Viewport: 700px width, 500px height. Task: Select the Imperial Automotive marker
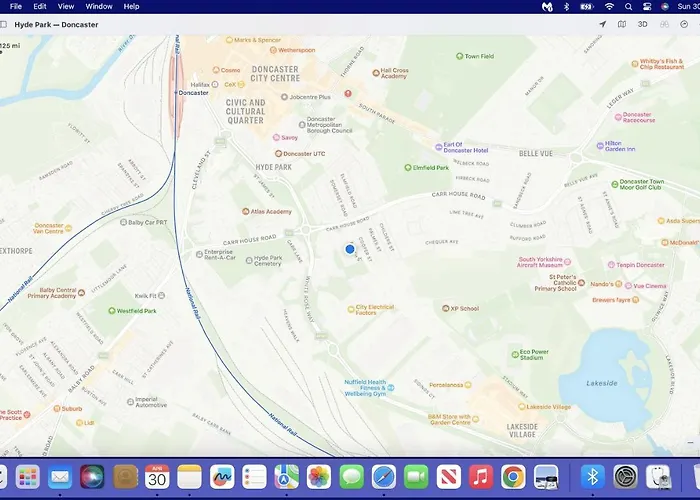pyautogui.click(x=130, y=402)
